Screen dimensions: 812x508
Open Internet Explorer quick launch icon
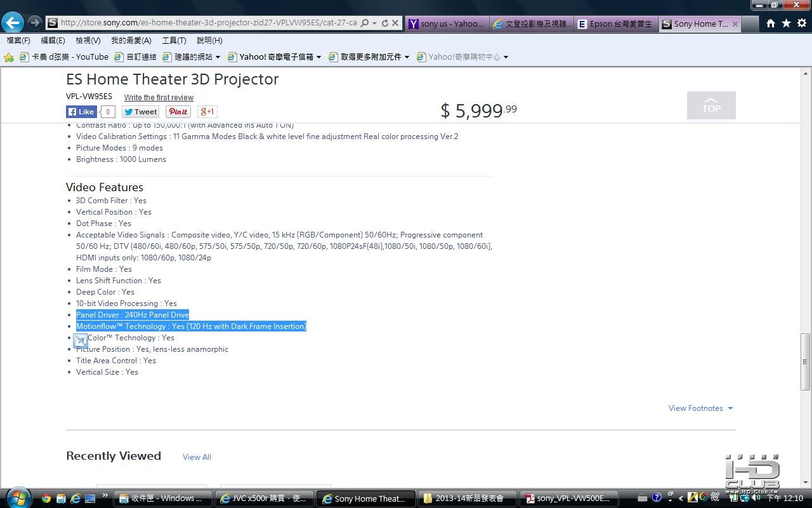(x=75, y=498)
